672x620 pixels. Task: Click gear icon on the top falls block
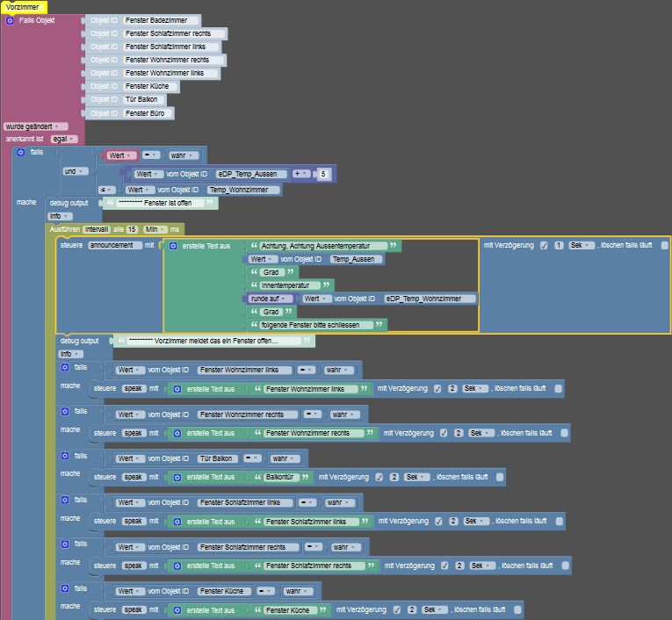click(20, 152)
